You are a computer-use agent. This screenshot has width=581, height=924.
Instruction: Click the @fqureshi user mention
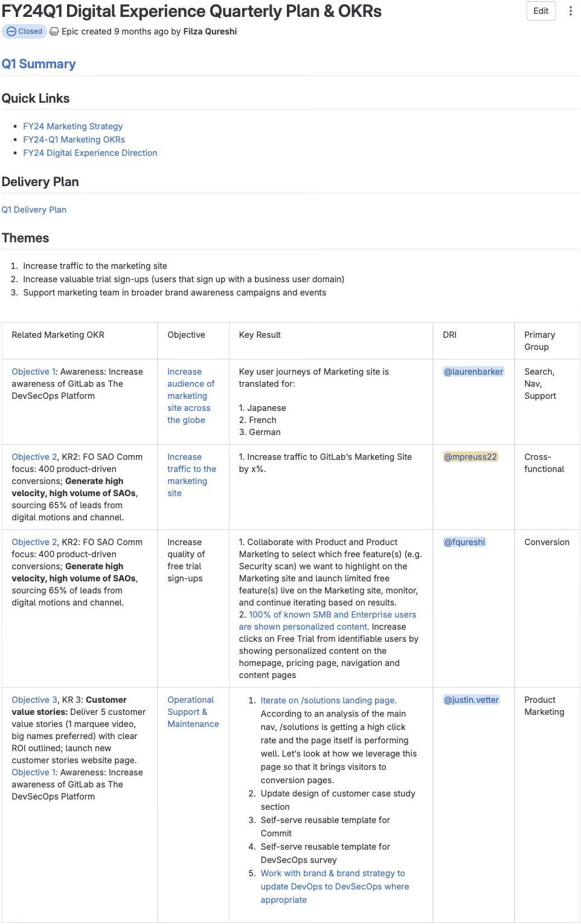point(464,542)
